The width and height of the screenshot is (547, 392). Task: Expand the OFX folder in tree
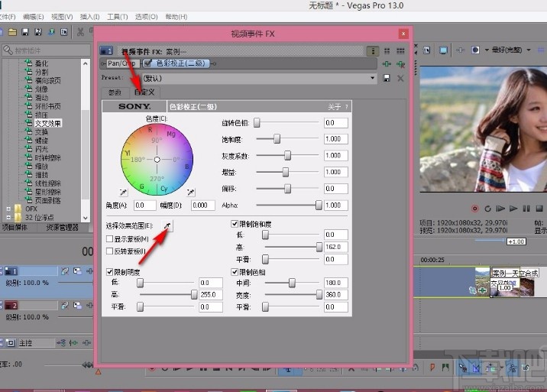[x=9, y=208]
